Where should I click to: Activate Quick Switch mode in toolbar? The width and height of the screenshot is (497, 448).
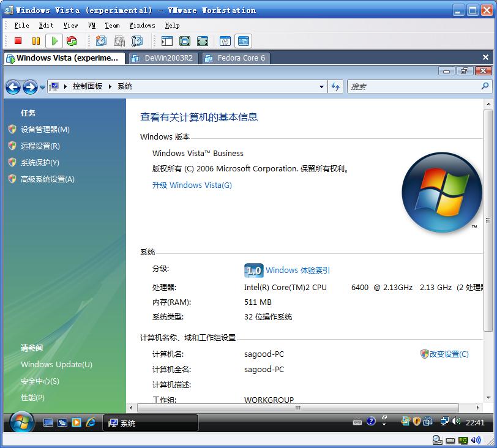203,41
